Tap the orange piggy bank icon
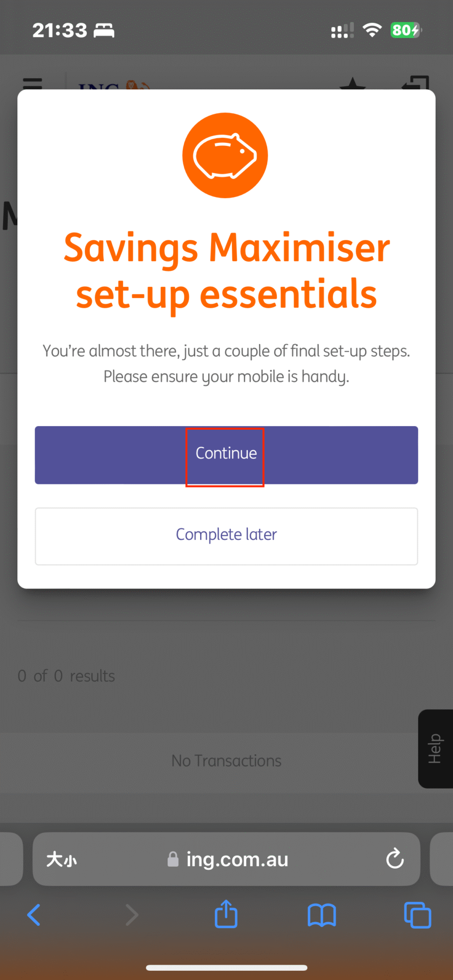The width and height of the screenshot is (453, 980). pos(225,155)
